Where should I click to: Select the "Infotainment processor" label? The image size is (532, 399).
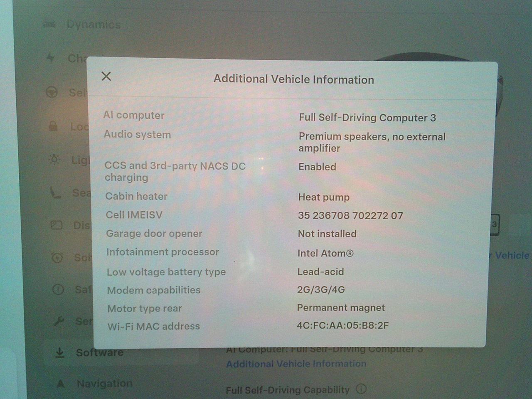pyautogui.click(x=163, y=252)
